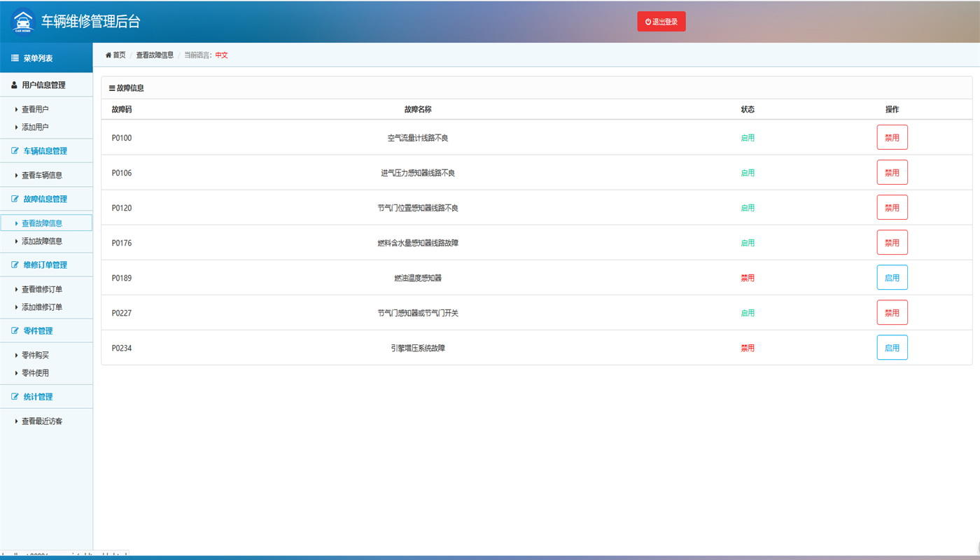
Task: Click fault name 节气门位置感知器线路不良
Action: (418, 208)
